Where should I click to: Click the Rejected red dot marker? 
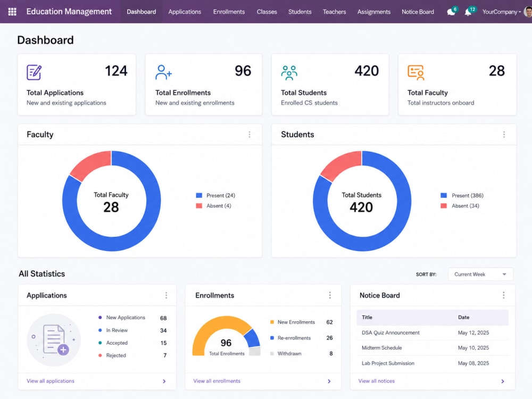point(100,355)
